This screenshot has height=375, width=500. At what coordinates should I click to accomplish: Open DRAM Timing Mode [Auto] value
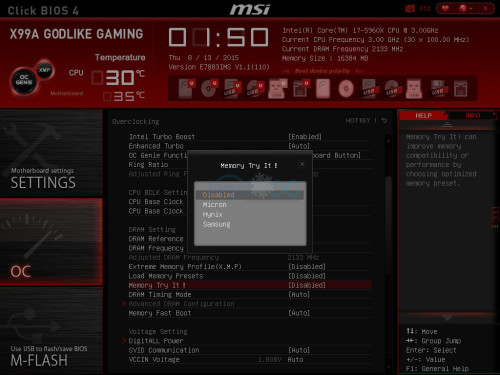click(299, 295)
